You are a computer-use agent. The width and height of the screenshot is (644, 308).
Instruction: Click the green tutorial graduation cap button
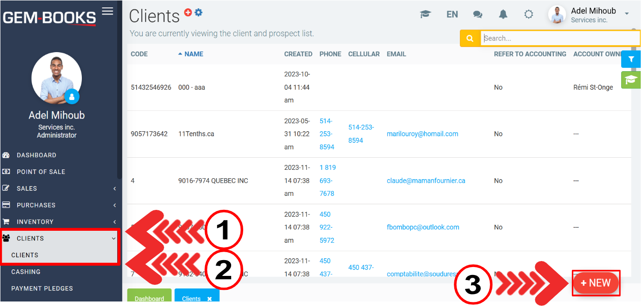tap(631, 80)
